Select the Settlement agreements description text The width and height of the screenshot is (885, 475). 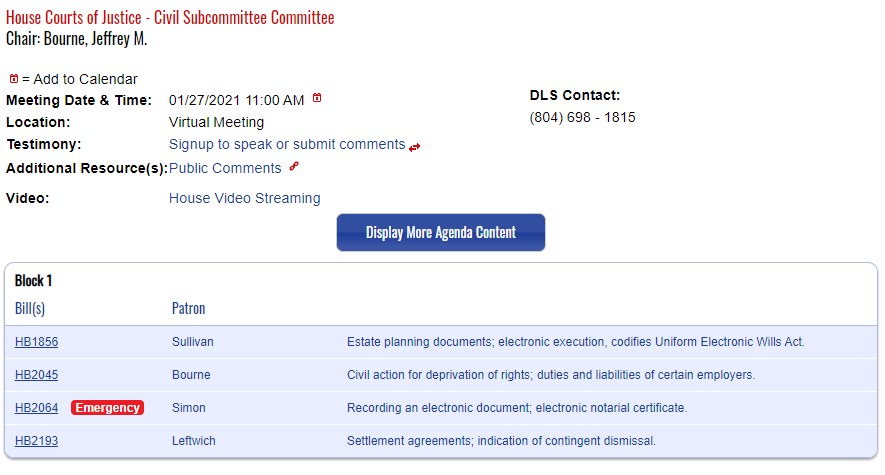coord(501,441)
